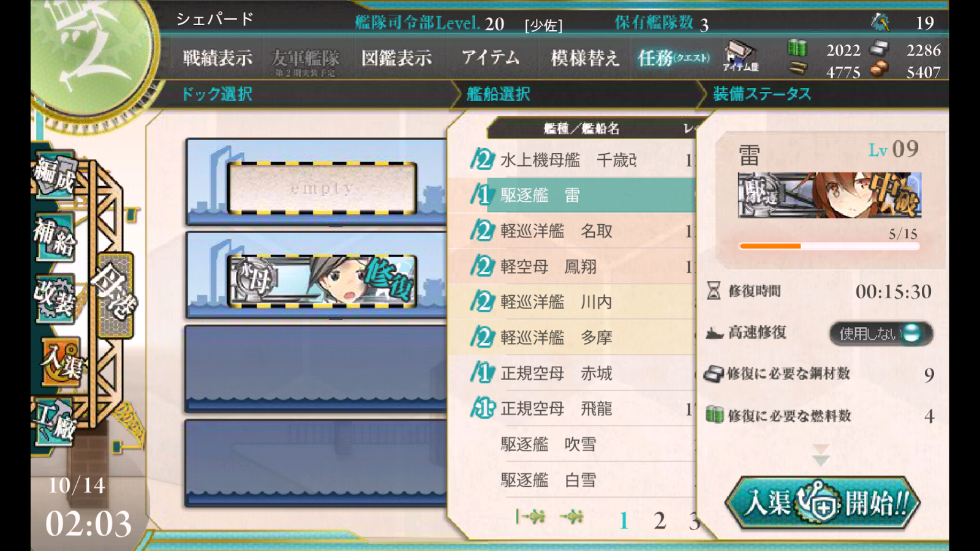Open the 改装 (remodel) sidebar icon
This screenshot has height=551, width=980.
click(55, 298)
